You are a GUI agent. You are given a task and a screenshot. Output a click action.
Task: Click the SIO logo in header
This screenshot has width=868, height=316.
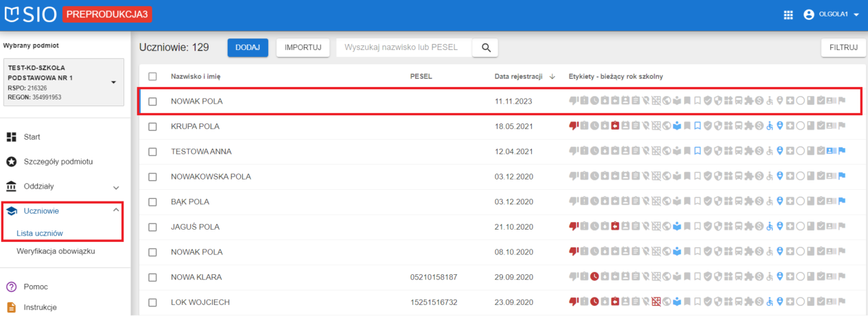tap(31, 14)
